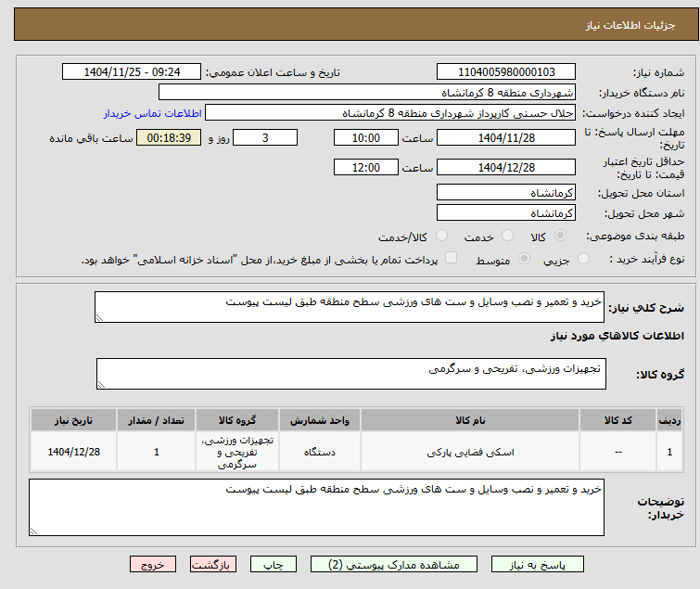The width and height of the screenshot is (700, 589).
Task: Click the جزئیات اطلاعات نیاز header title
Action: pyautogui.click(x=630, y=25)
